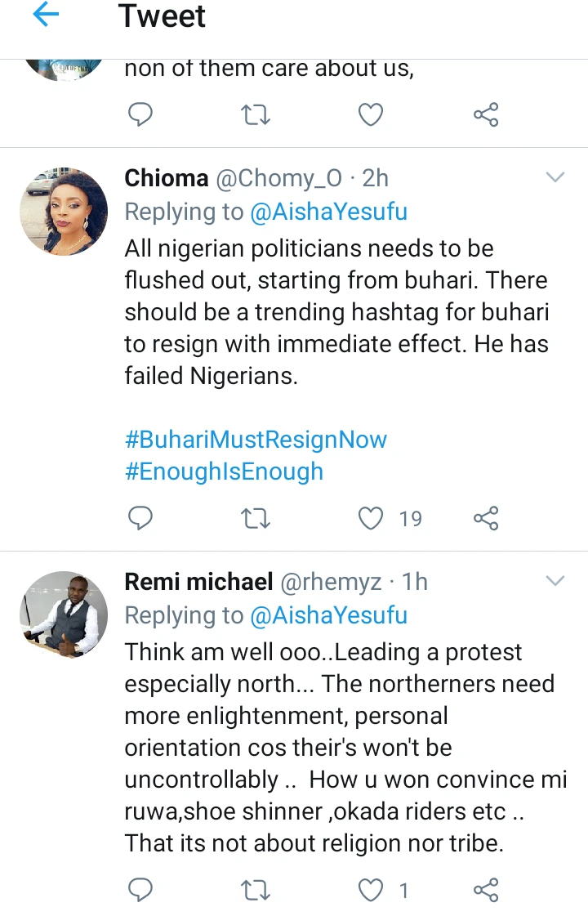
Task: Like Chioma's tweet with 19 likes
Action: (x=372, y=518)
